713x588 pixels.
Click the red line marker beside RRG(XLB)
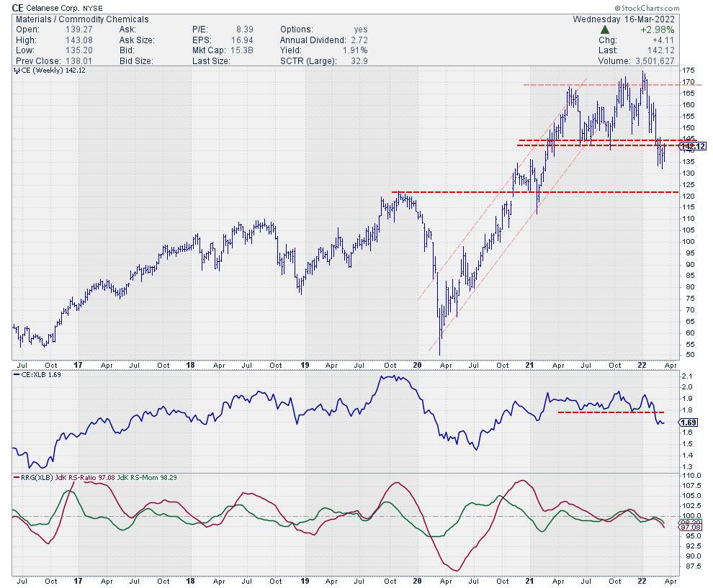tap(17, 477)
